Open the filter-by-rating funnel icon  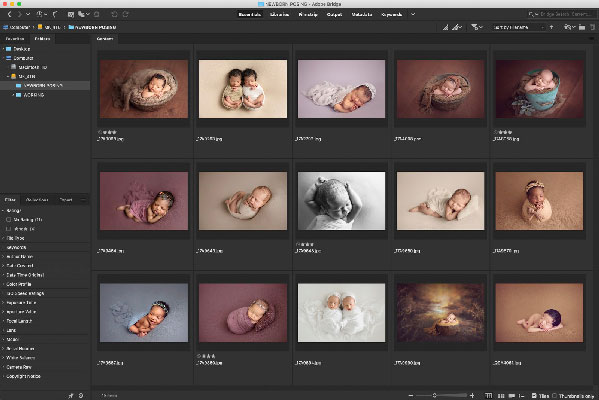pyautogui.click(x=475, y=27)
